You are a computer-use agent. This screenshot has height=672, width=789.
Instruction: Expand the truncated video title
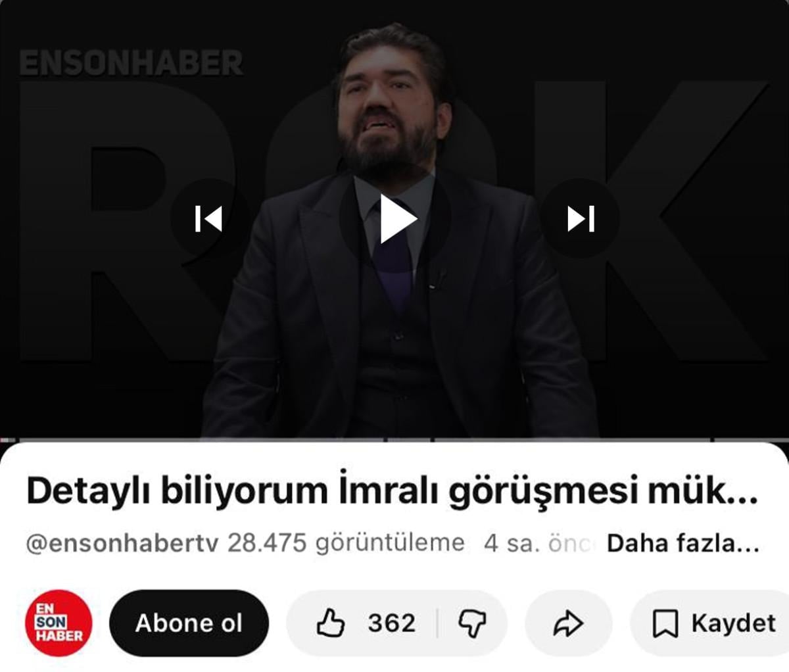point(392,491)
